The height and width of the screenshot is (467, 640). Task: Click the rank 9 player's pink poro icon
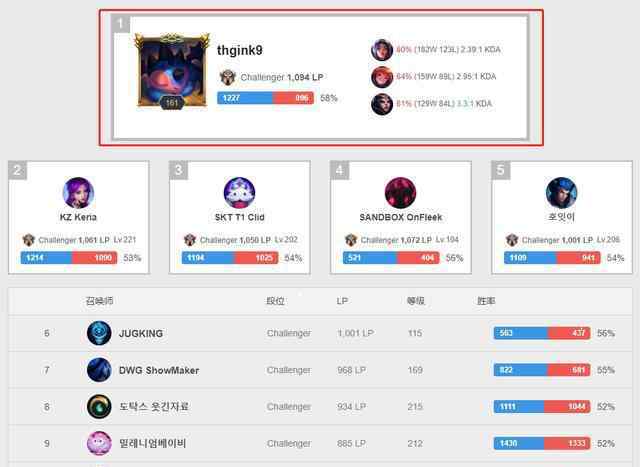[99, 443]
